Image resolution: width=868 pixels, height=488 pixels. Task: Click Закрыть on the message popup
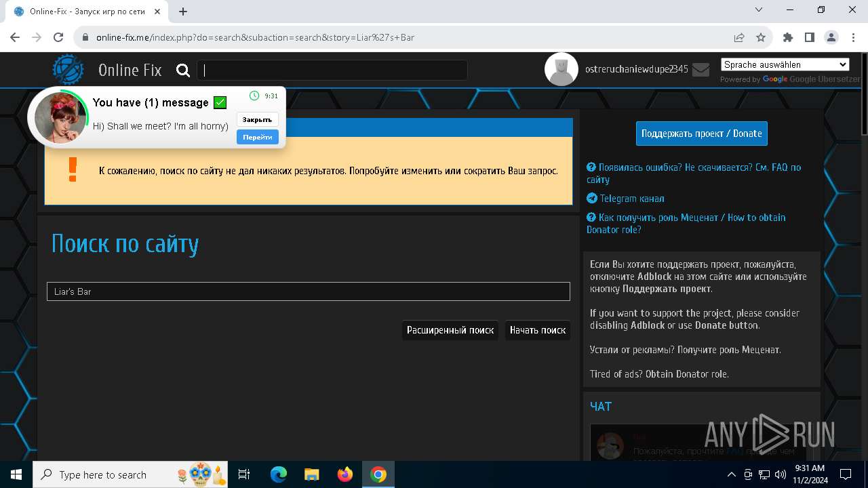click(257, 119)
